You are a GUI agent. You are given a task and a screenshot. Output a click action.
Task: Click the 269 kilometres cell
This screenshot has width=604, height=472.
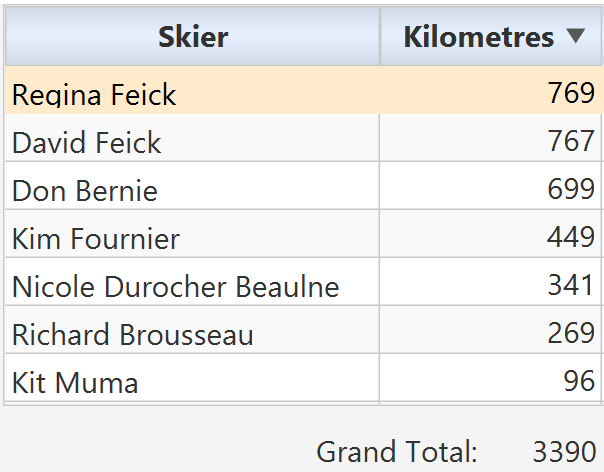[571, 333]
